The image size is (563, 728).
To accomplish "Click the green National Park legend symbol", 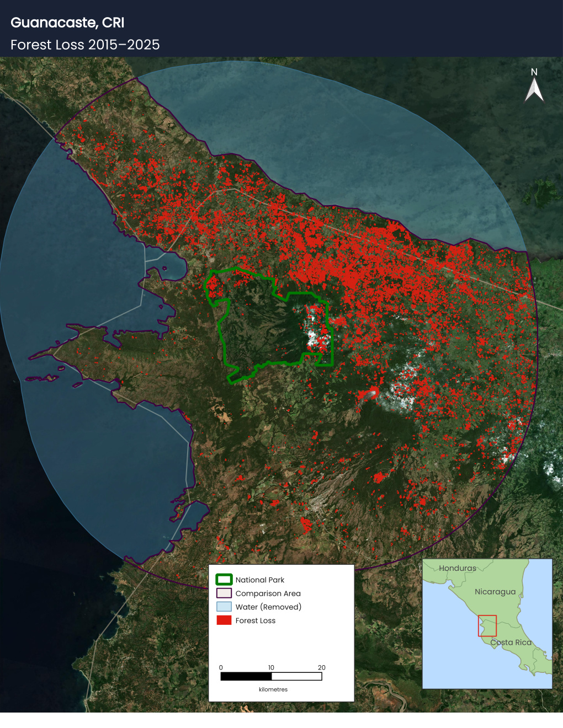I will pos(224,580).
